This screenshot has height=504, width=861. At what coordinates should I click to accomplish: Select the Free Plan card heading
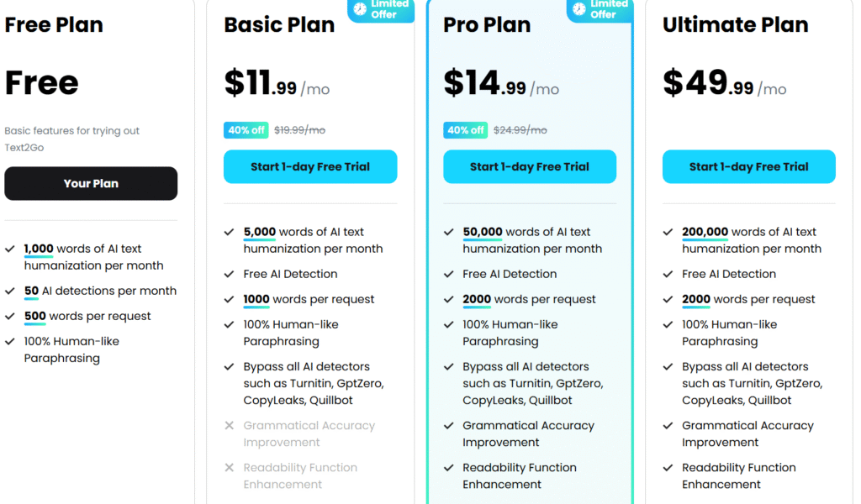(54, 24)
